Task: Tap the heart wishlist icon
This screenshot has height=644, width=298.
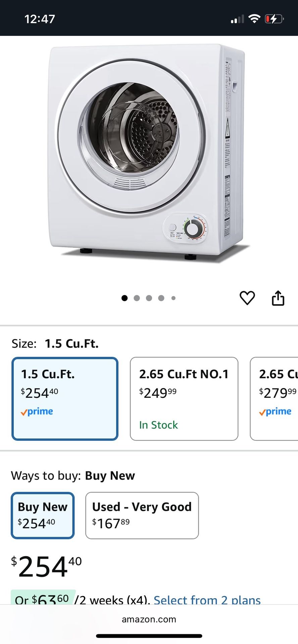Action: point(247,298)
